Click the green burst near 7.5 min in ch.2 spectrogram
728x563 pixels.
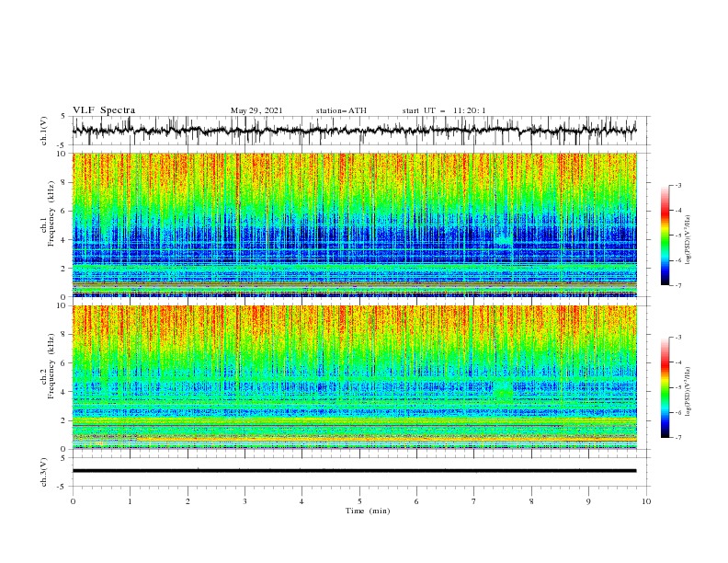point(503,394)
